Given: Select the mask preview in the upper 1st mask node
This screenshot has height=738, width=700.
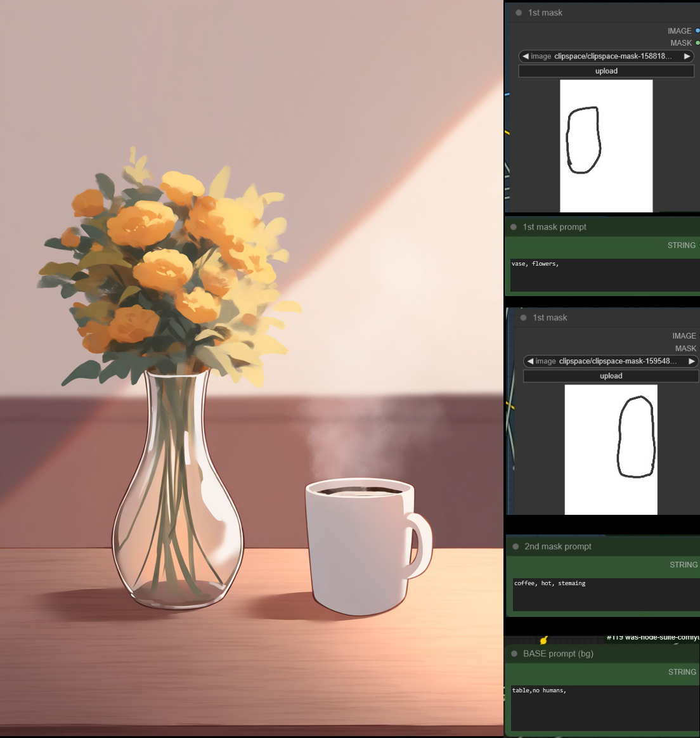Looking at the screenshot, I should pos(606,146).
